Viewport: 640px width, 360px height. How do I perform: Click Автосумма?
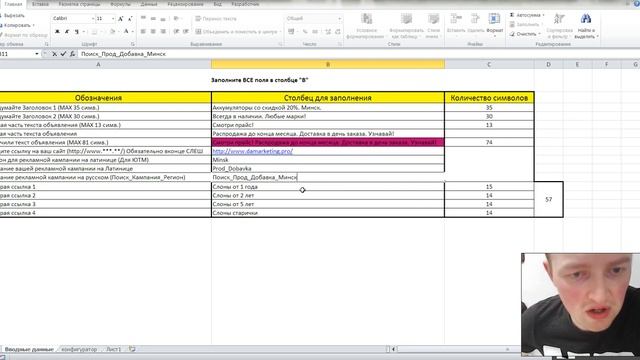point(526,15)
